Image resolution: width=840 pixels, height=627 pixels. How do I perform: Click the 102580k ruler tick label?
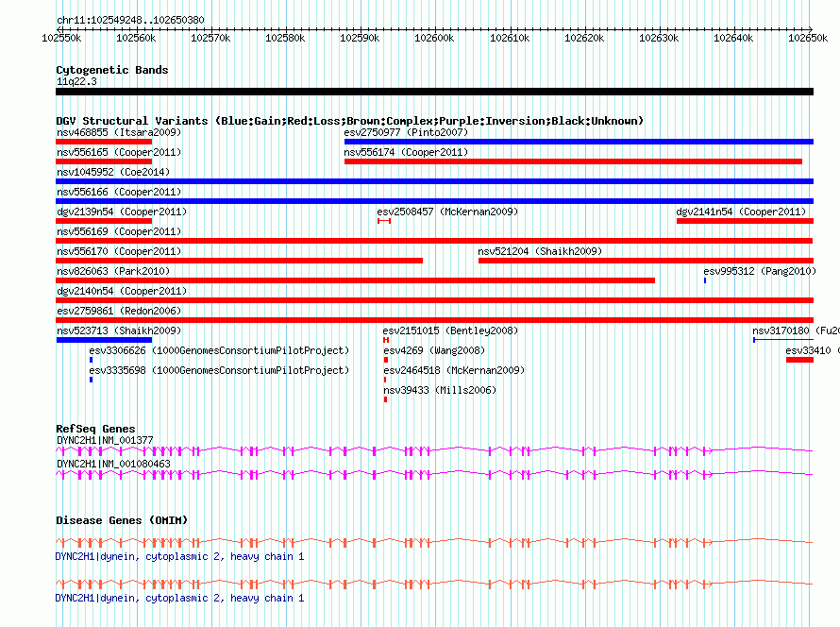(x=285, y=38)
